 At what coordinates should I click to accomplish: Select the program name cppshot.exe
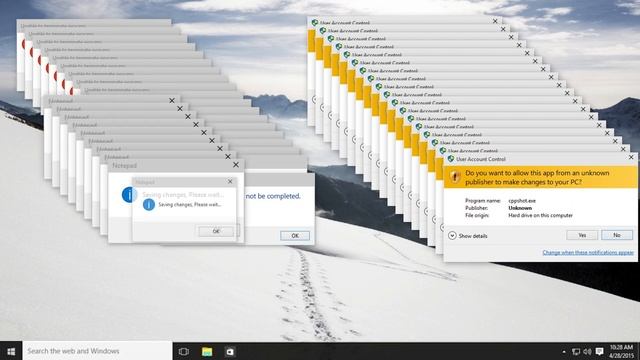point(522,201)
